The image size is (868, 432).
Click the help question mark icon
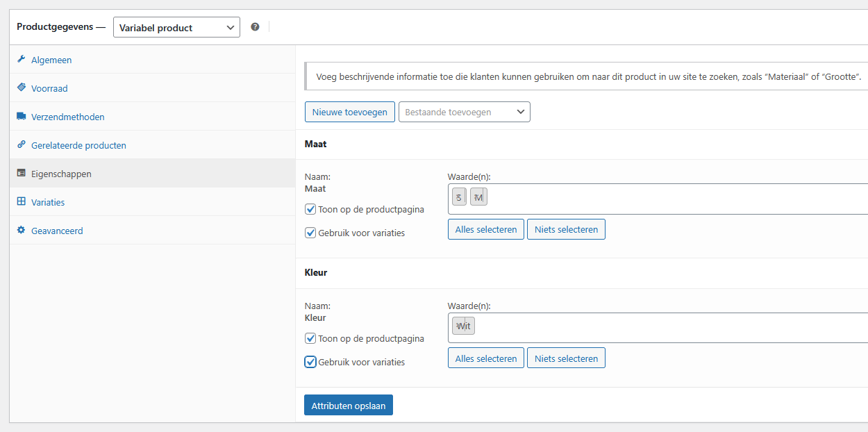point(255,27)
